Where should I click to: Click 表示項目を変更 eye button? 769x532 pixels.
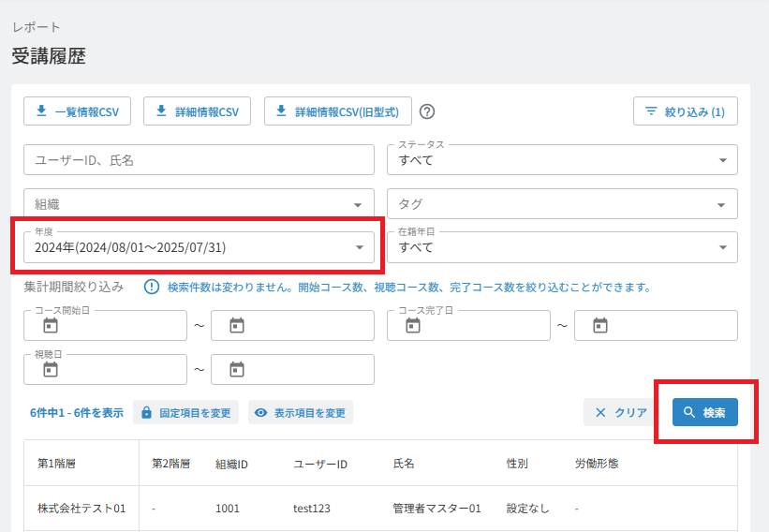pos(300,412)
